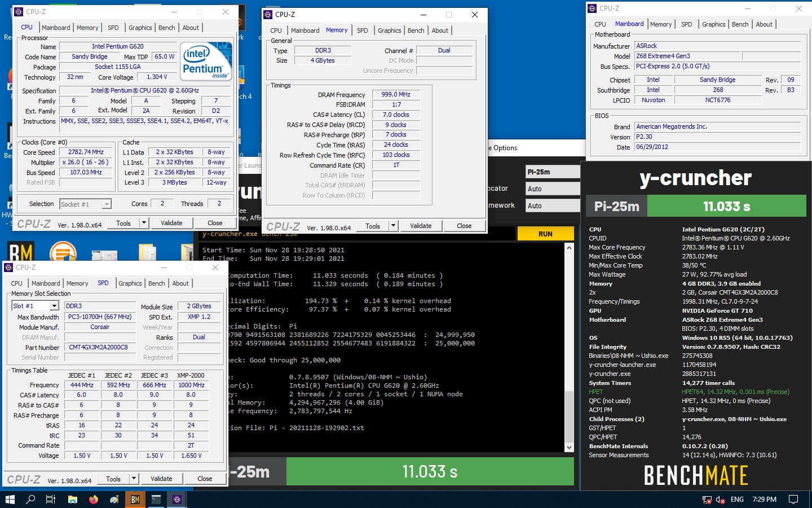Viewport: 812px width, 508px height.
Task: Expand Tools arrow in CPU tab window
Action: click(x=144, y=223)
